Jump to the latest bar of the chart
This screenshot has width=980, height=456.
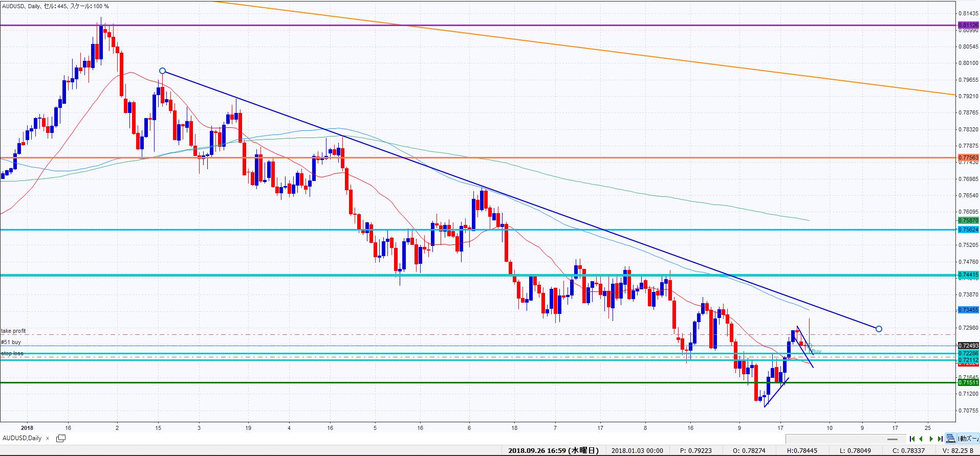(x=940, y=439)
